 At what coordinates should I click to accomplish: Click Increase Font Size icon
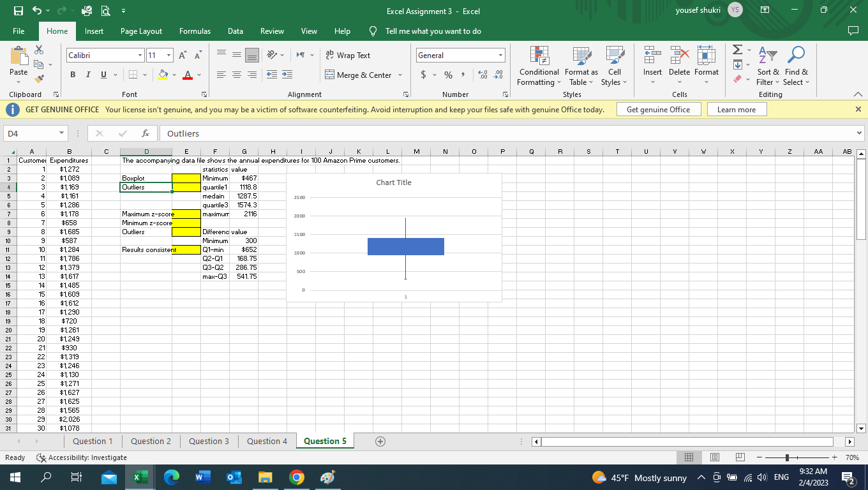183,56
